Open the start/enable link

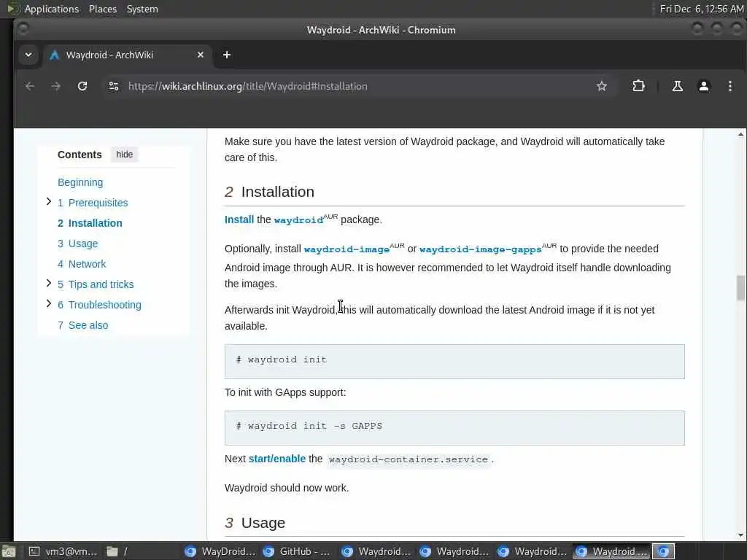277,459
